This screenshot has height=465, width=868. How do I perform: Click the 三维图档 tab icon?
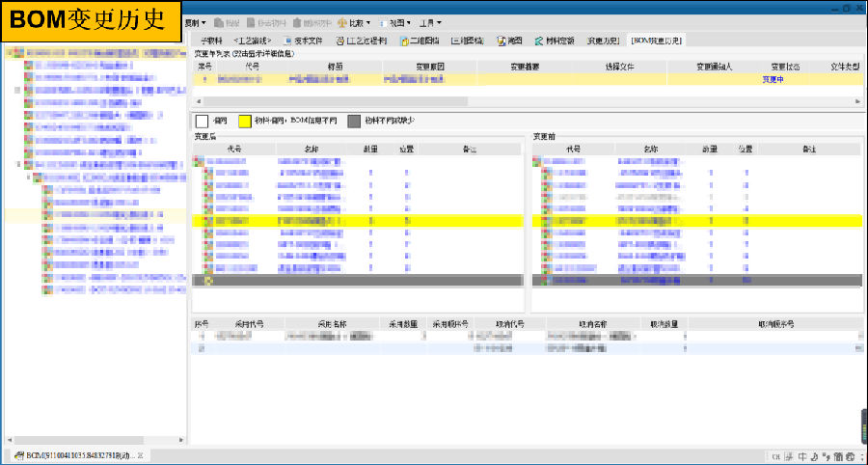pos(451,41)
